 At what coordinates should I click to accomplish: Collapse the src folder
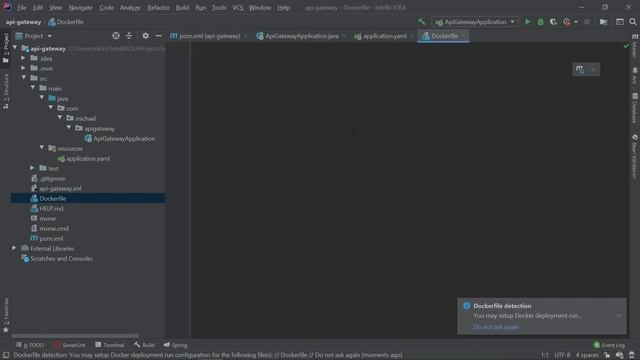23,78
